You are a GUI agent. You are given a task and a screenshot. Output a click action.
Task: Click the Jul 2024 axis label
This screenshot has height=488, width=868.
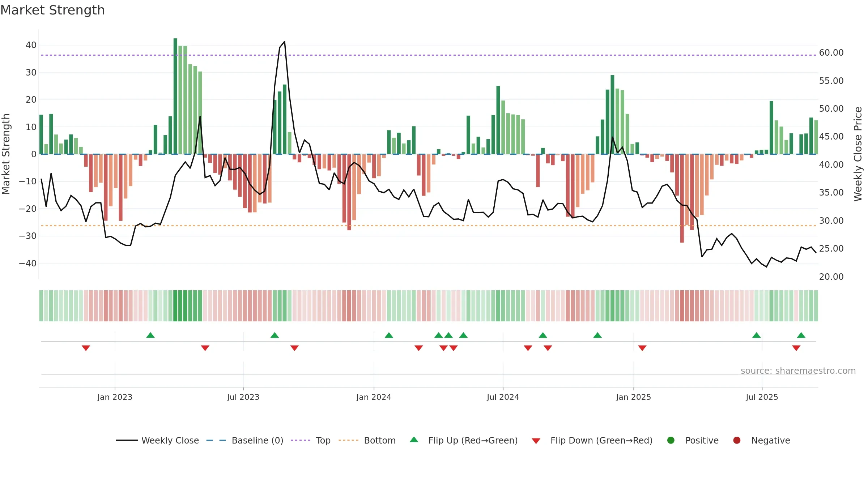[x=503, y=397]
